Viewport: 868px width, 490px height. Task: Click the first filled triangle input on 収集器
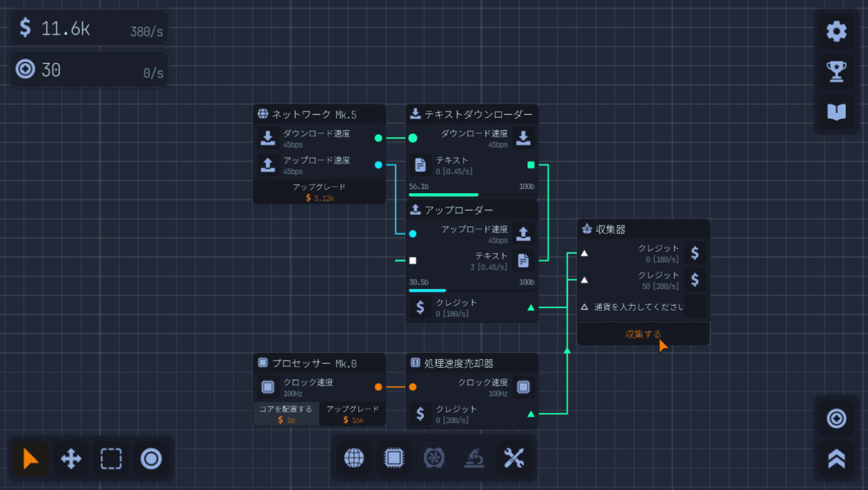584,253
